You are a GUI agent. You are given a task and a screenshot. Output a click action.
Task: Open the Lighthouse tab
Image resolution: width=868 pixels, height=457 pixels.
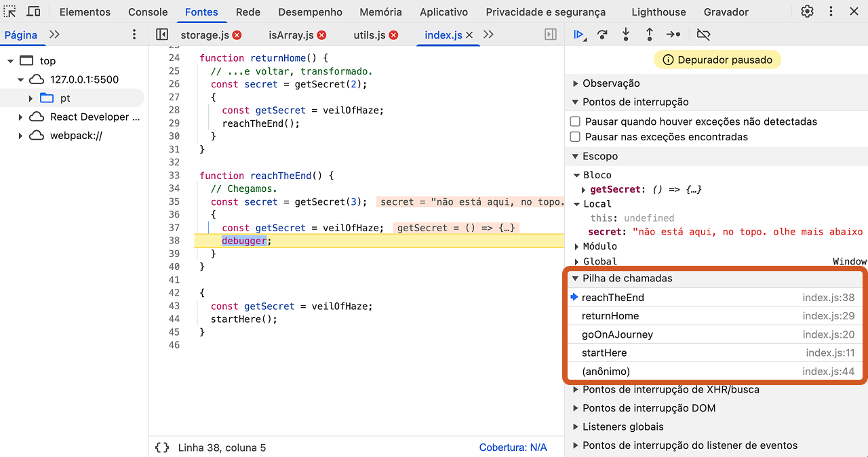pyautogui.click(x=658, y=12)
